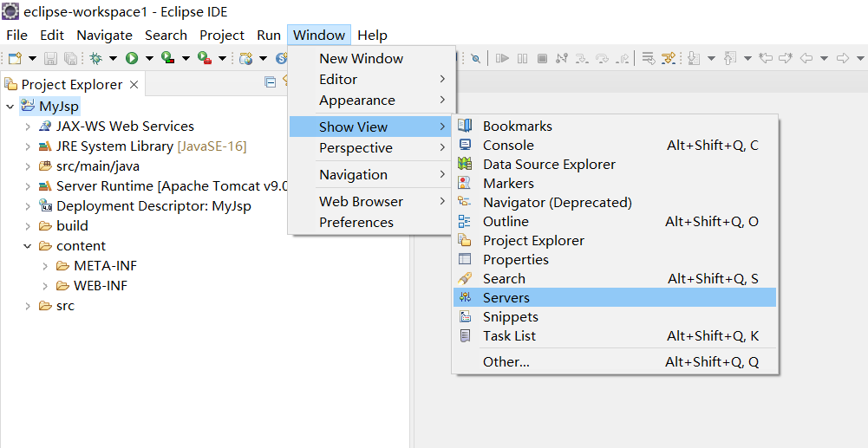Collapse All in Project Explorer
868x448 pixels.
[271, 83]
